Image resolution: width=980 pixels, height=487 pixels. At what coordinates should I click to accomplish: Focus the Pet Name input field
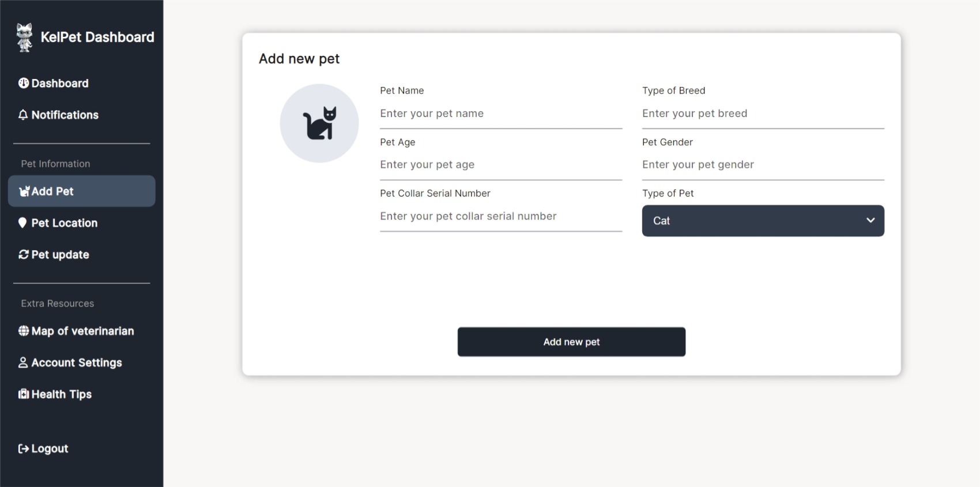pos(501,114)
